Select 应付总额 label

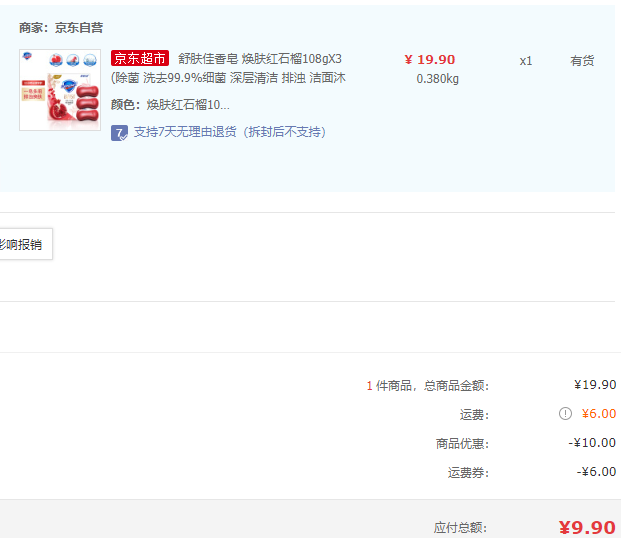pos(460,528)
